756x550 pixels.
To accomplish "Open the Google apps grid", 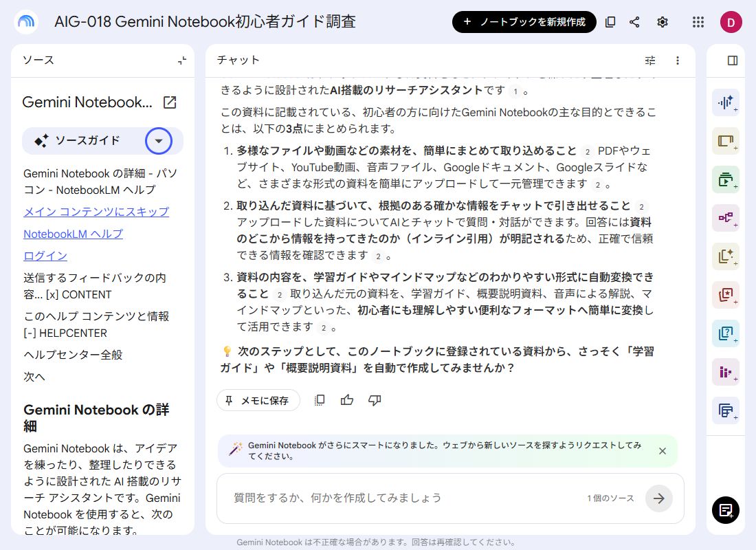I will [698, 22].
